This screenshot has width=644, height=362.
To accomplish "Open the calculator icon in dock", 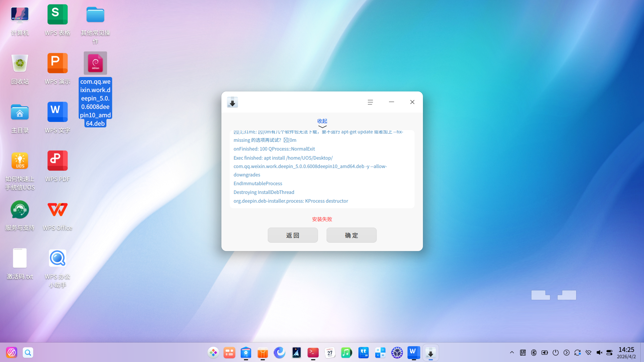I will click(x=380, y=352).
